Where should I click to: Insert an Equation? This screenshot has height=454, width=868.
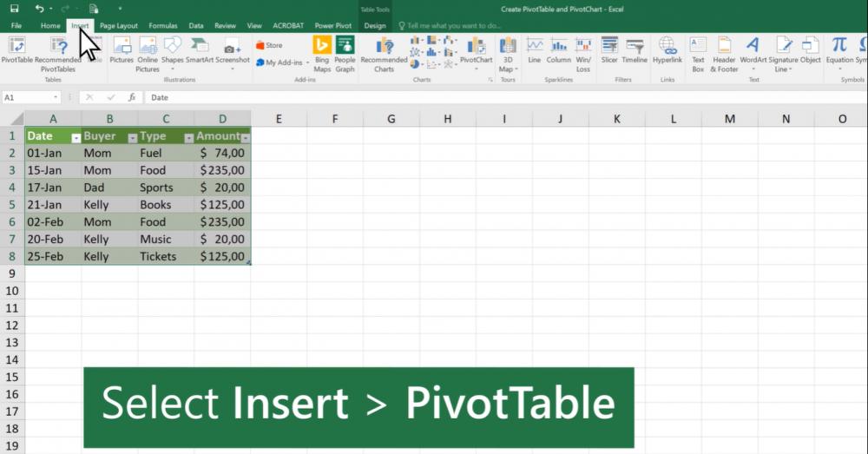pos(839,53)
